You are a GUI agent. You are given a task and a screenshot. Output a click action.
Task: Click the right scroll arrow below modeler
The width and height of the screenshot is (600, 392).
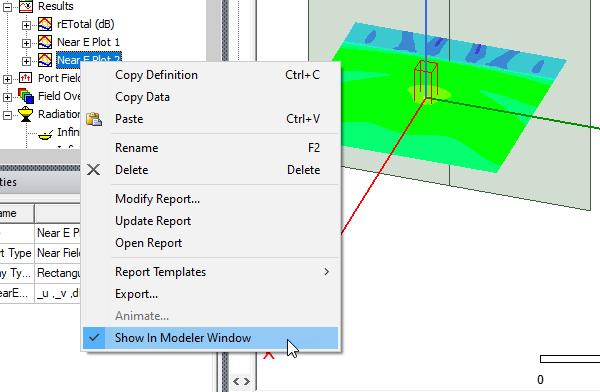(247, 382)
